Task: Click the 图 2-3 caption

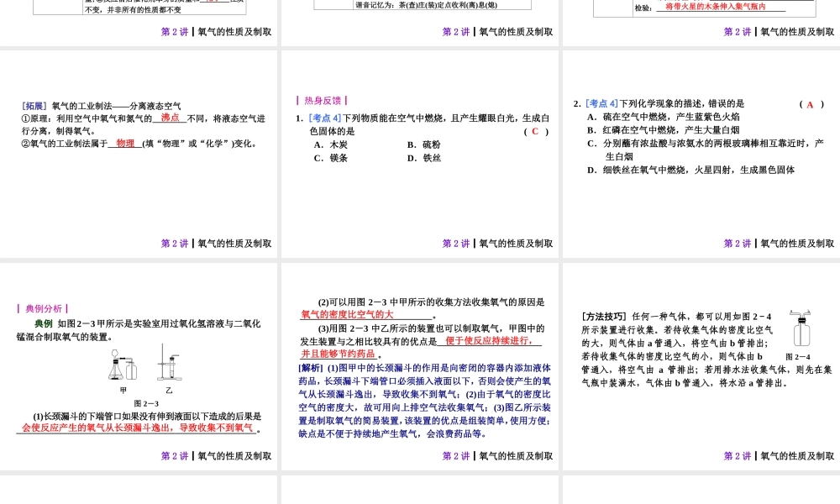Action: [x=146, y=403]
